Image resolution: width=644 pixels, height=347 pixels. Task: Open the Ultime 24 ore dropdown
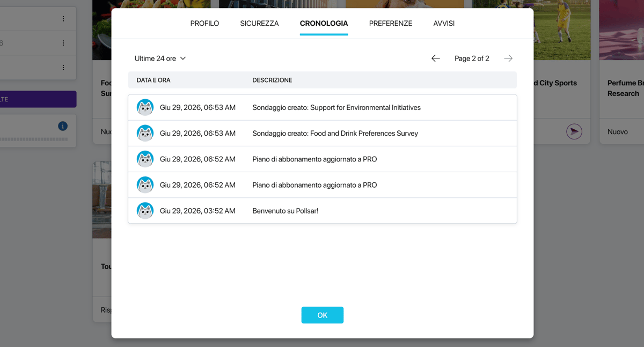[x=160, y=58]
